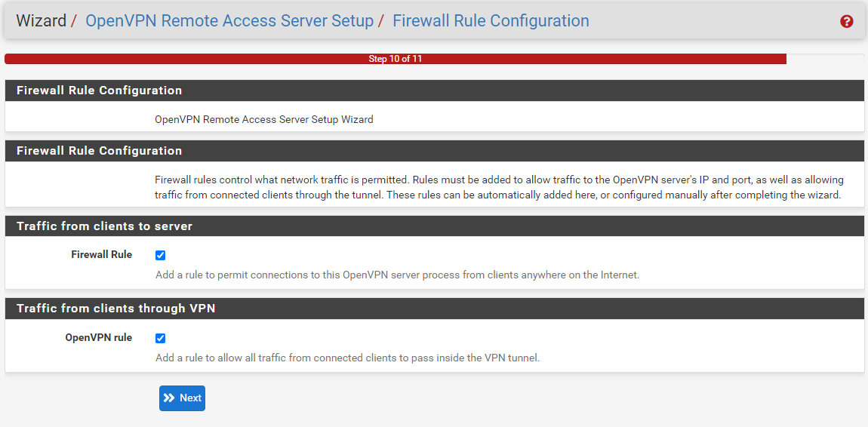Click help text about traffic inside VPN tunnel
The height and width of the screenshot is (427, 868).
point(347,358)
